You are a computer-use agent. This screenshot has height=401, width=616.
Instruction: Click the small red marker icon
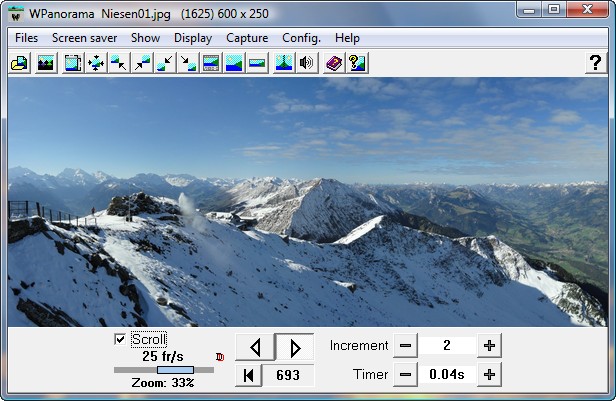220,357
